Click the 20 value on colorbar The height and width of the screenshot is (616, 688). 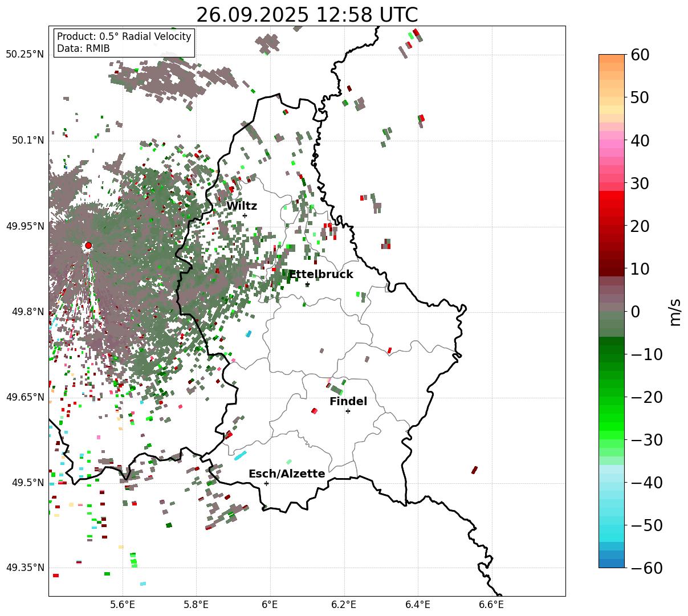[x=641, y=226]
